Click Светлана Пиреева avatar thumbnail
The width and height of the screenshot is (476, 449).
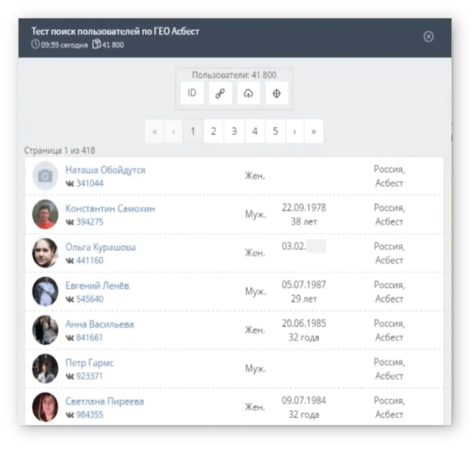[x=45, y=407]
